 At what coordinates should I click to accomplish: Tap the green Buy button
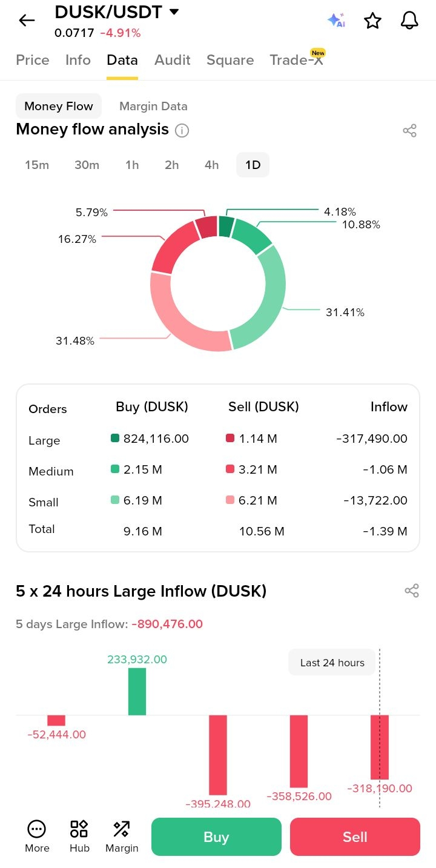(216, 837)
